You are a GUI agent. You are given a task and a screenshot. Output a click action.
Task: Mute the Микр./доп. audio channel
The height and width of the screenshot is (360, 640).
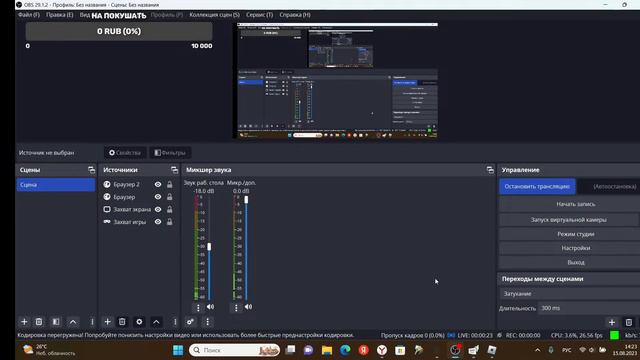point(248,307)
